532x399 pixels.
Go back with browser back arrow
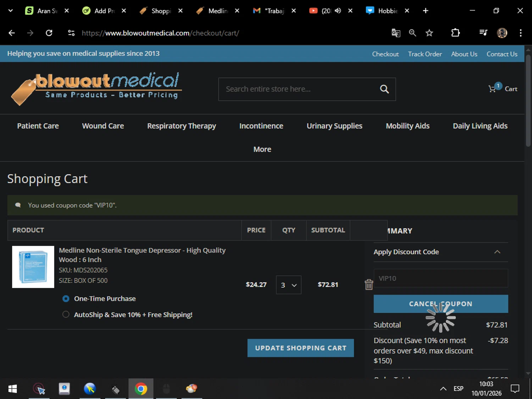pos(12,33)
